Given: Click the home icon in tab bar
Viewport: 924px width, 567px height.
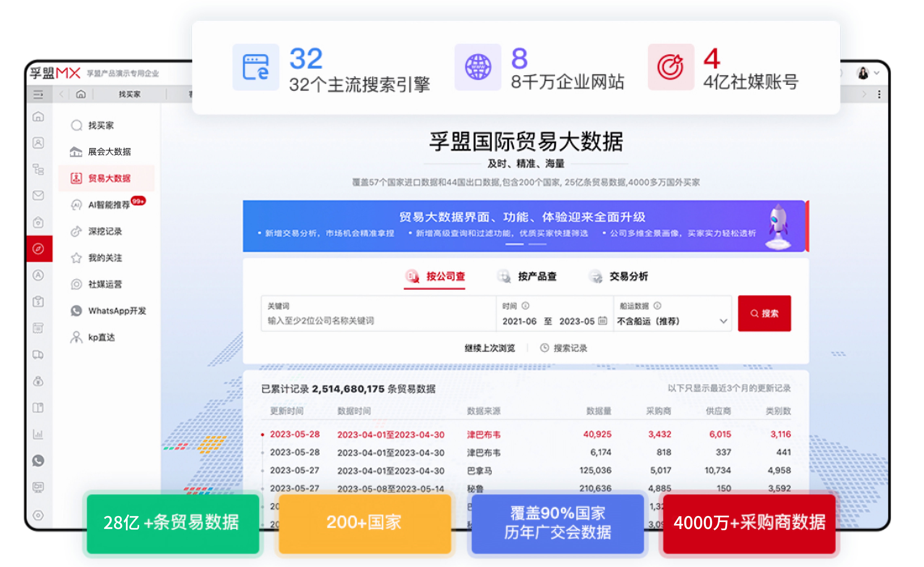Looking at the screenshot, I should click(x=81, y=94).
